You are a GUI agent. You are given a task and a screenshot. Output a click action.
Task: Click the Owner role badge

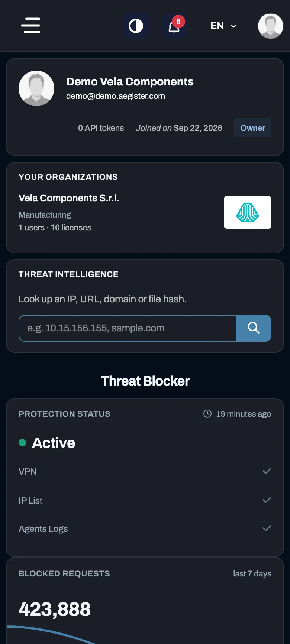pos(253,128)
